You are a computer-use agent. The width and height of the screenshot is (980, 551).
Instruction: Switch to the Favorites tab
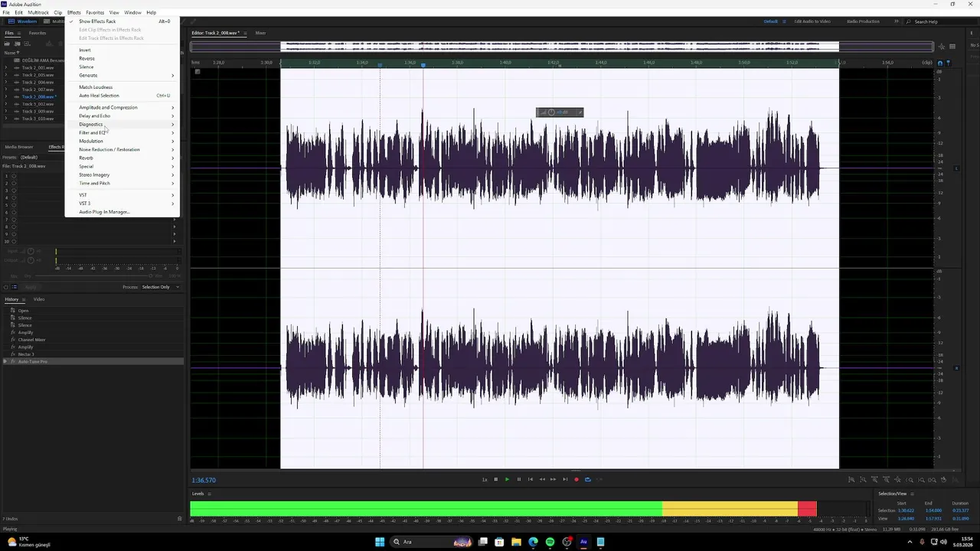(x=38, y=33)
